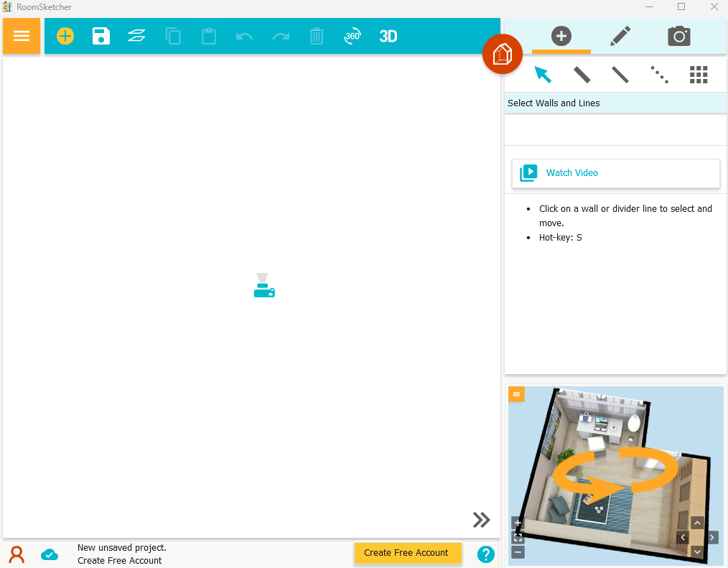Open the Add plus mode tab
Viewport: 728px width, 568px height.
(561, 36)
